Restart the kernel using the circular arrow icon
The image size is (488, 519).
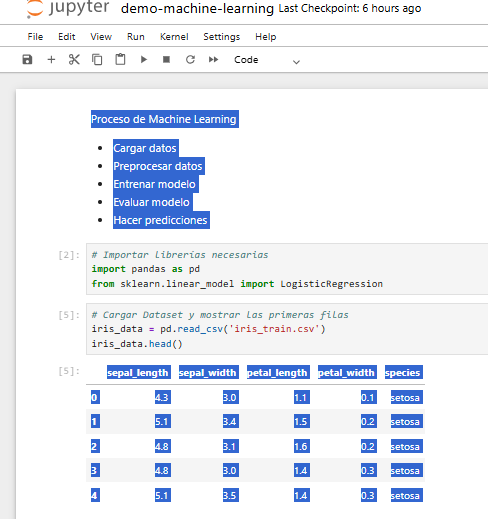pos(190,60)
